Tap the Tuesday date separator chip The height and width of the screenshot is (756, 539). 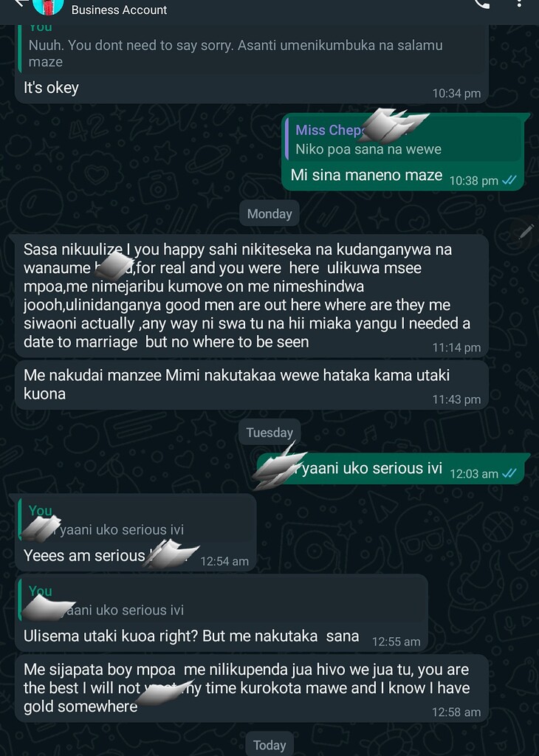pos(269,433)
